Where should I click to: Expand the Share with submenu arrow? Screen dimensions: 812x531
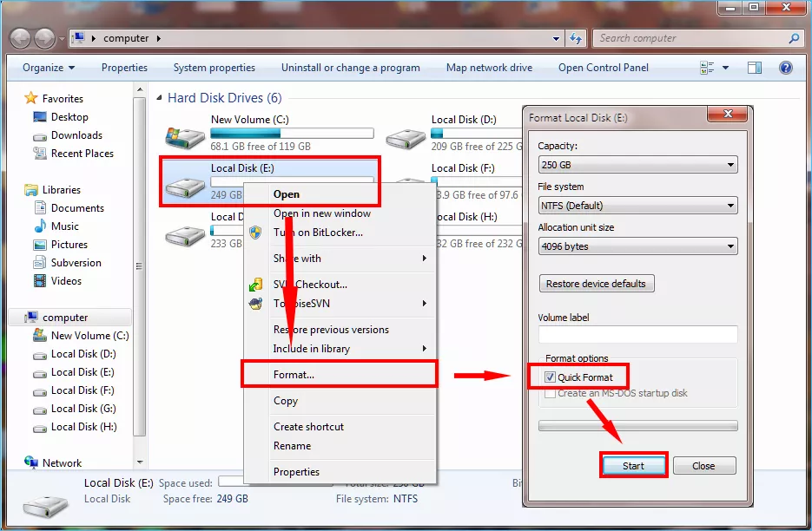pyautogui.click(x=425, y=259)
